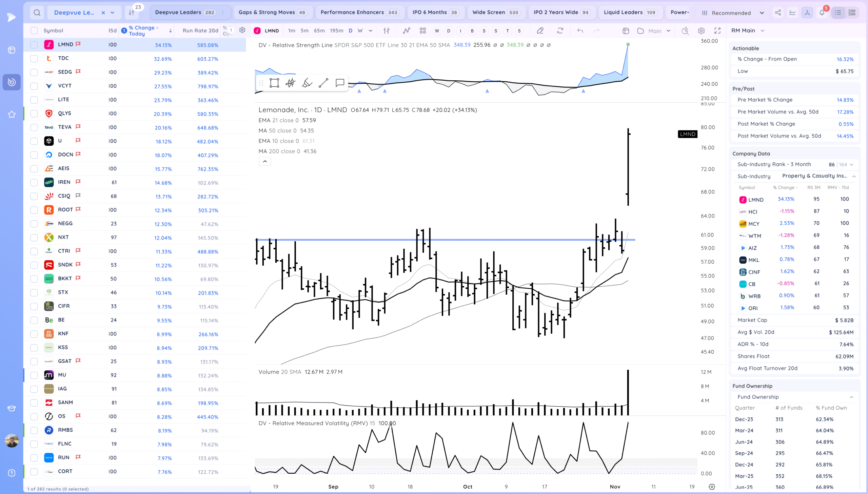The width and height of the screenshot is (868, 494).
Task: Click the refresh chart icon
Action: tap(560, 31)
